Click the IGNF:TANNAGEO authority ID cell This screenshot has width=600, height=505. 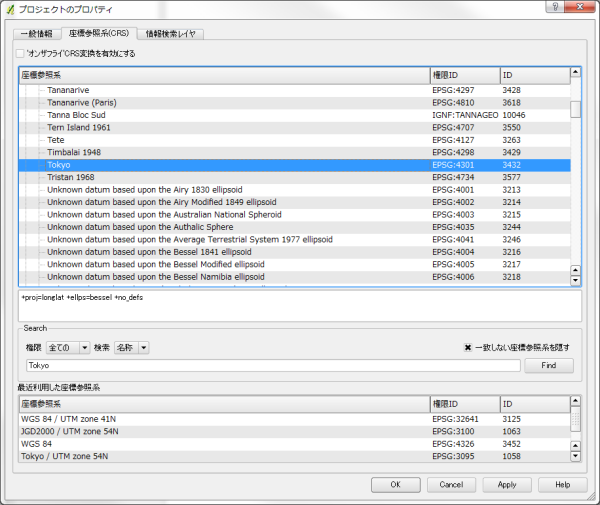point(465,115)
